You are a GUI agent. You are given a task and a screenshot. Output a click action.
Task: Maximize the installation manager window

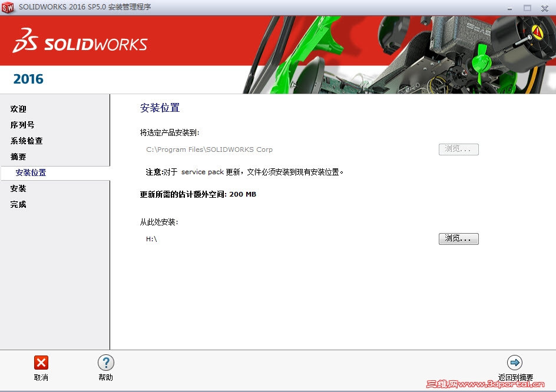pos(527,8)
